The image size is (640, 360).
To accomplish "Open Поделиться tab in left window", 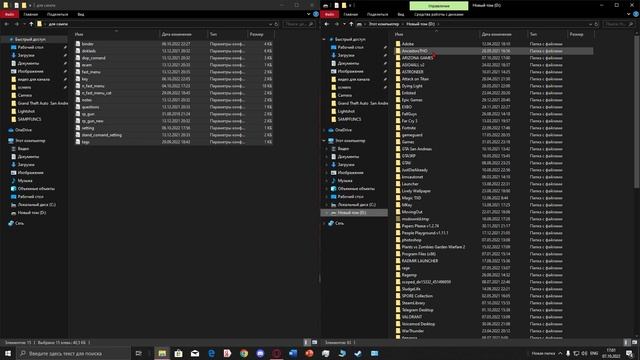I will [58, 14].
